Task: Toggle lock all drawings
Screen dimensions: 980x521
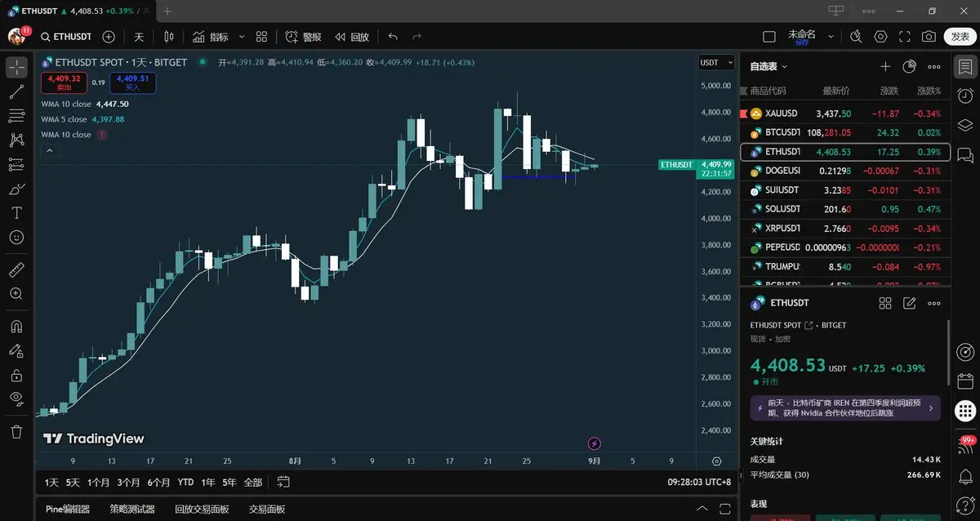Action: [x=16, y=375]
